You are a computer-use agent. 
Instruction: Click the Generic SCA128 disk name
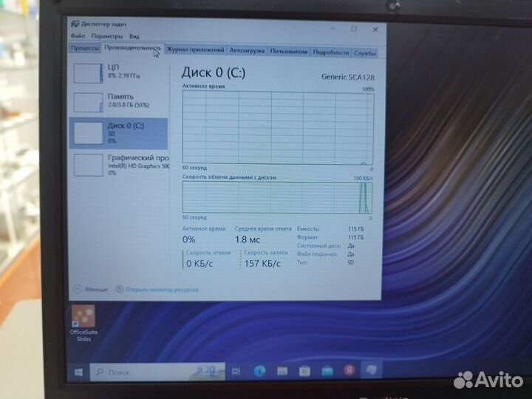point(348,77)
